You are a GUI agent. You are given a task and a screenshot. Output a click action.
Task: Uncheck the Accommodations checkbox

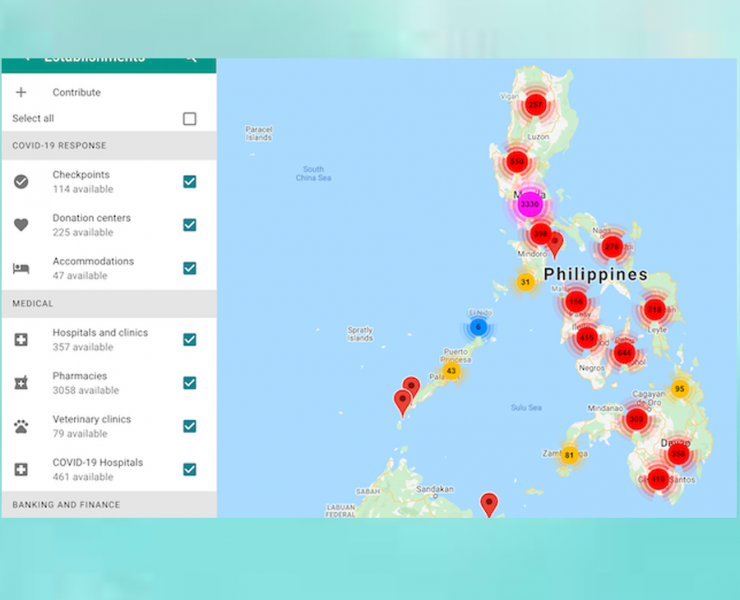[x=190, y=268]
